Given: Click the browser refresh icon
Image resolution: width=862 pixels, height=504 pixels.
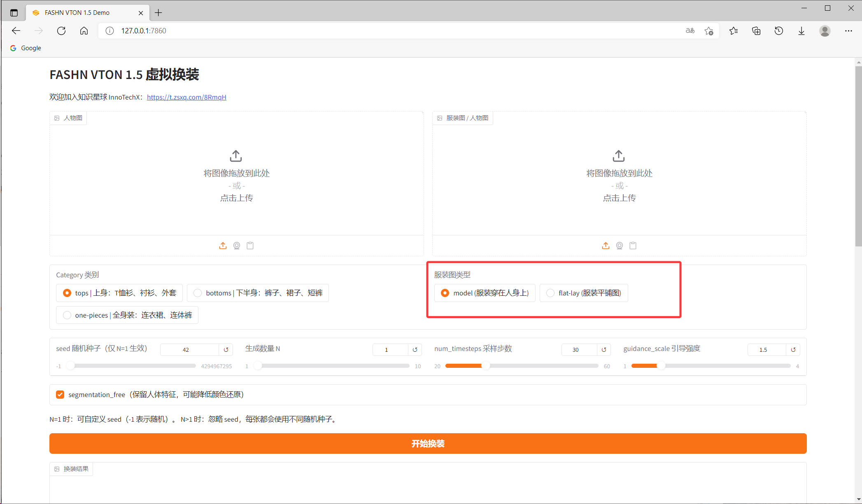Looking at the screenshot, I should pos(61,31).
